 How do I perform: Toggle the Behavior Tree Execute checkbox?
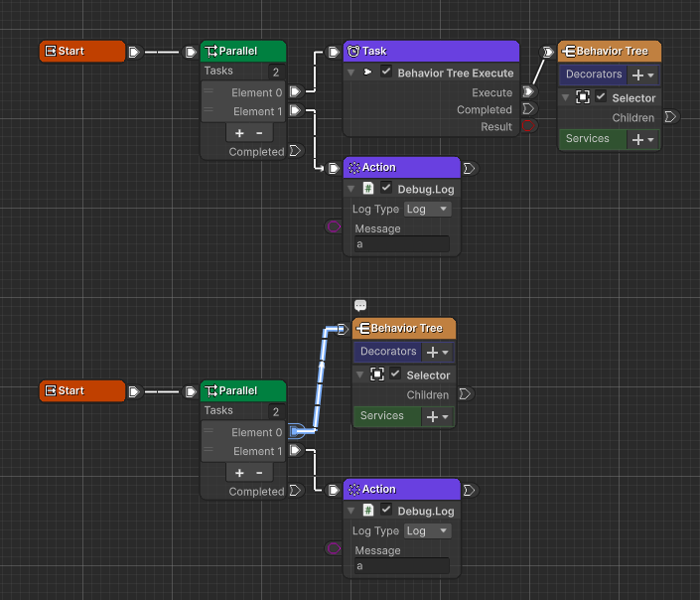tap(386, 73)
